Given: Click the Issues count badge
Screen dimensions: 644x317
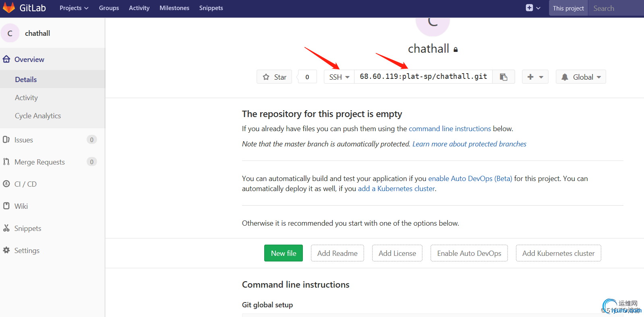Looking at the screenshot, I should point(91,140).
